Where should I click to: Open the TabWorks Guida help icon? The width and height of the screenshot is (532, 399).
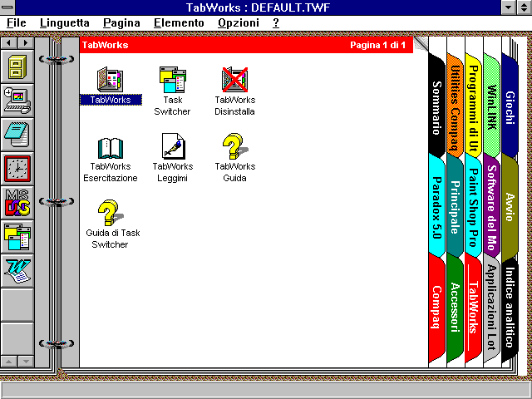coord(234,146)
